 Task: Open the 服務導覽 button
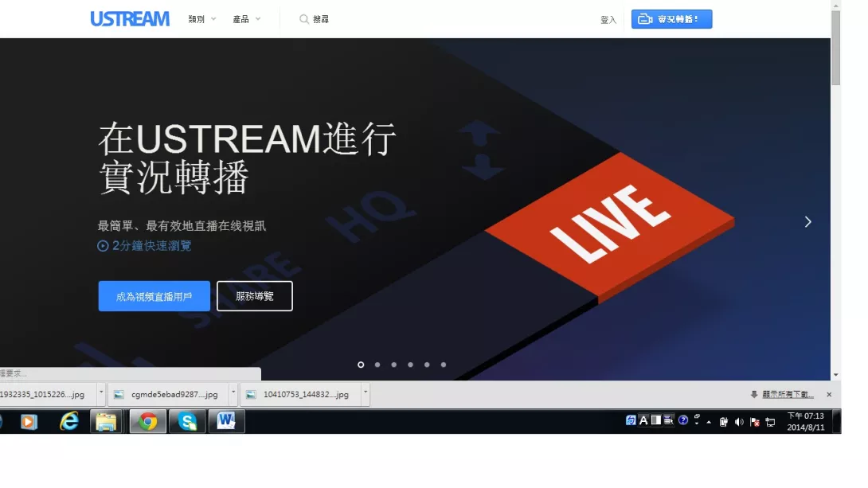[x=255, y=296]
